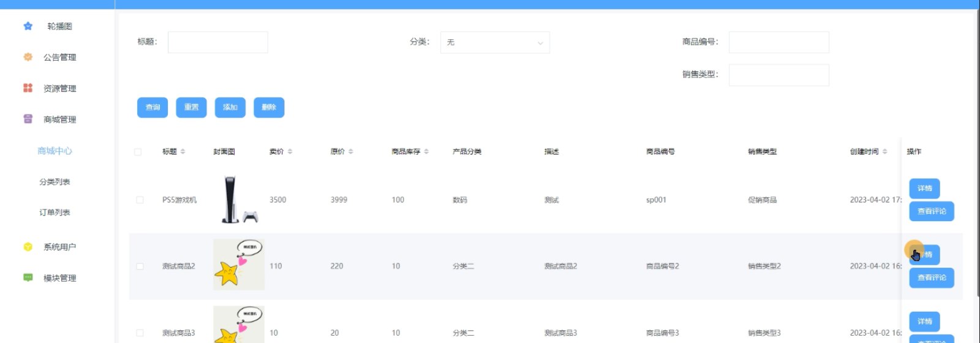Focus the 商品编号 search input
980x343 pixels.
tap(778, 42)
